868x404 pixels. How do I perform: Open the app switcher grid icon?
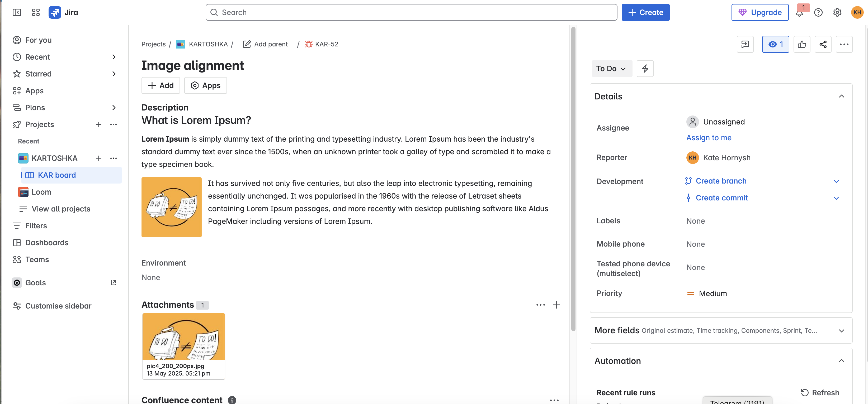pos(36,12)
